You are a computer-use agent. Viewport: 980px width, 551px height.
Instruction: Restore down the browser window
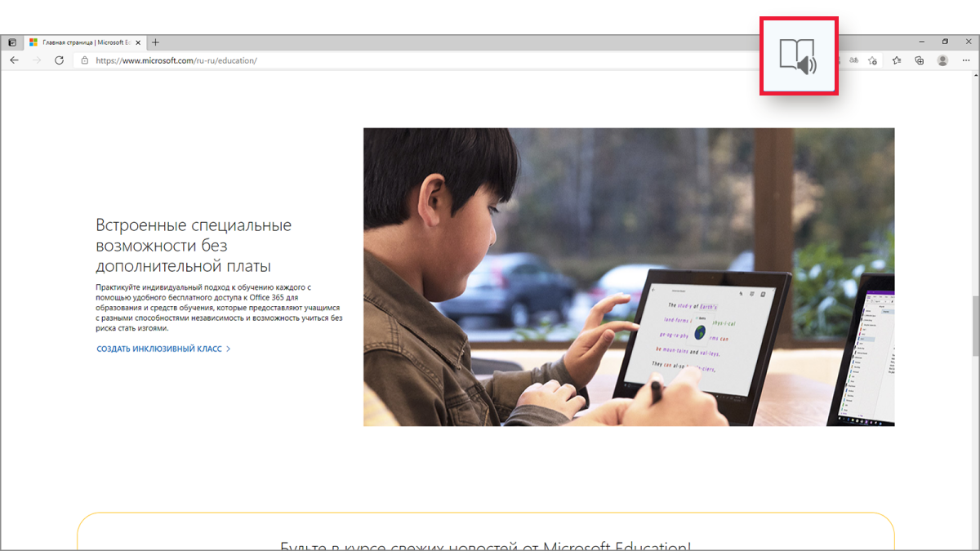pos(945,42)
